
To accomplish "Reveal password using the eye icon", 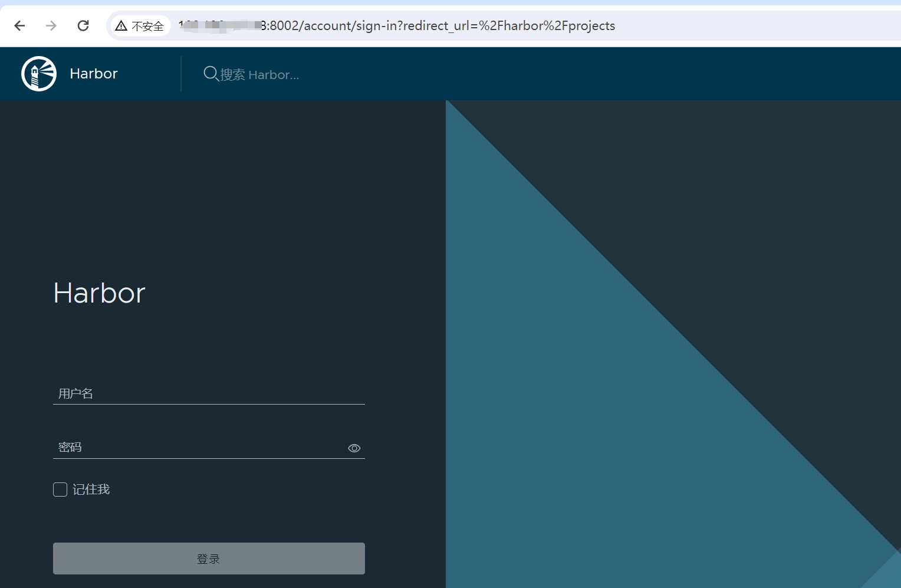I will [x=354, y=448].
